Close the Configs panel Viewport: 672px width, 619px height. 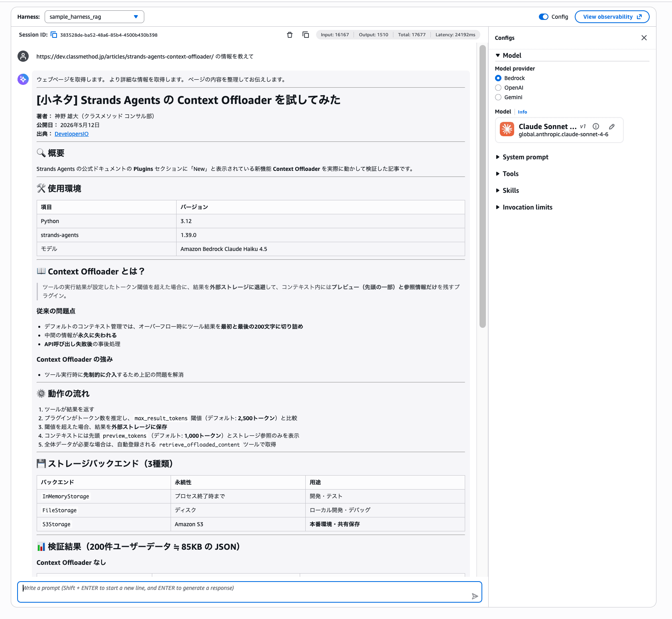coord(644,38)
